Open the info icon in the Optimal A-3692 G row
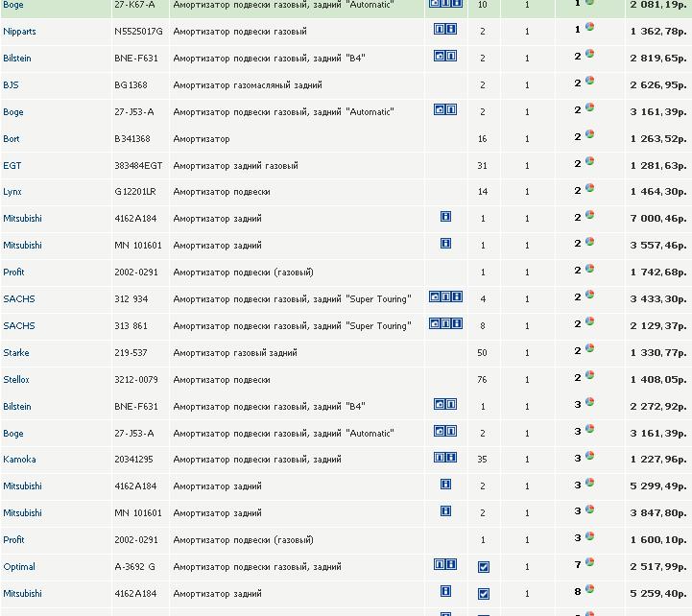This screenshot has width=692, height=616. (451, 564)
